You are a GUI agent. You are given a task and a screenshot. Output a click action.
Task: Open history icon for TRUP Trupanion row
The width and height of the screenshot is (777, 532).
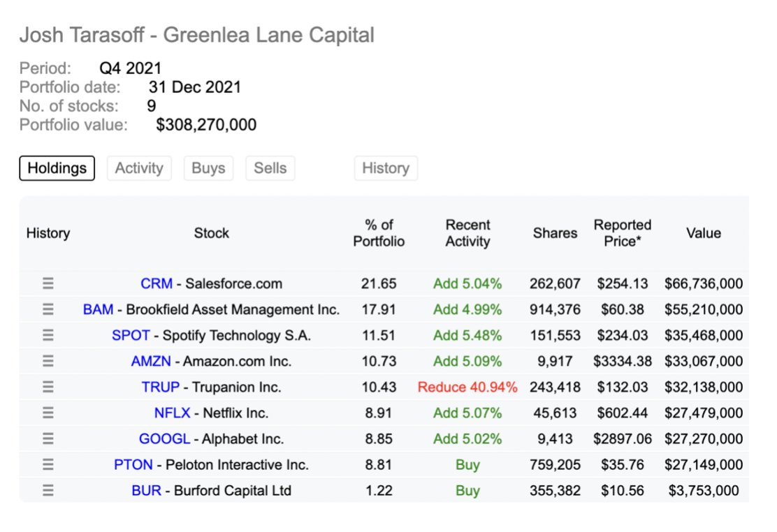coord(48,386)
